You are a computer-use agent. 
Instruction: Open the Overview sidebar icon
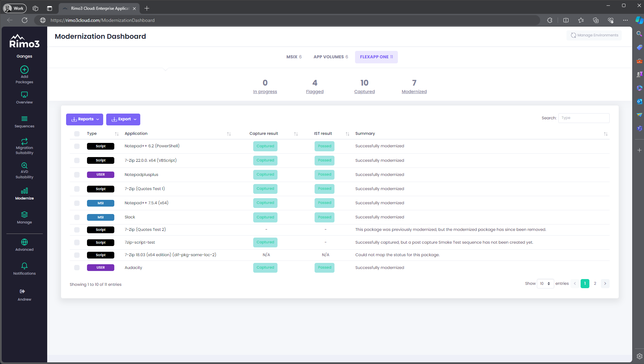click(24, 95)
